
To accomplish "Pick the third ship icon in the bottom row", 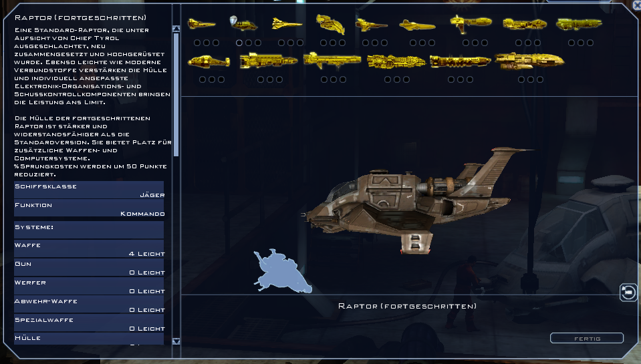I will pyautogui.click(x=332, y=61).
